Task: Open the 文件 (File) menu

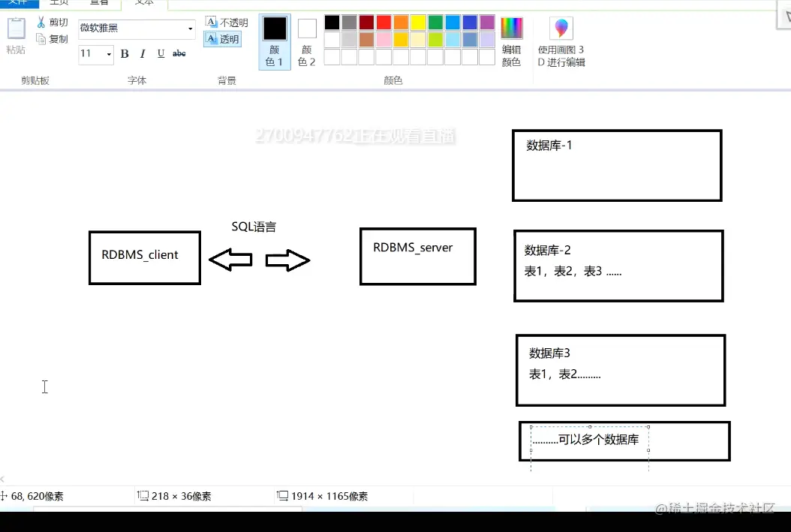Action: [19, 2]
